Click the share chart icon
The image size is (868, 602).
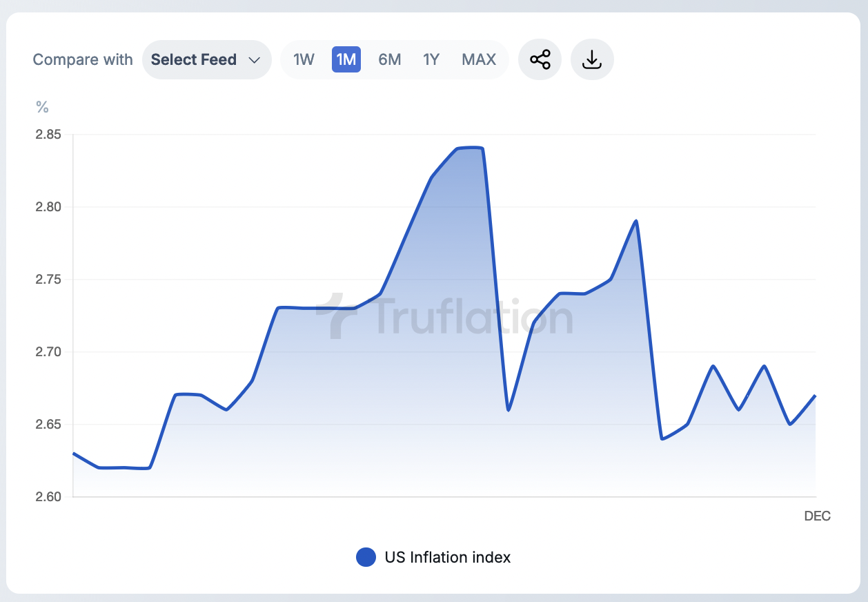click(x=540, y=59)
